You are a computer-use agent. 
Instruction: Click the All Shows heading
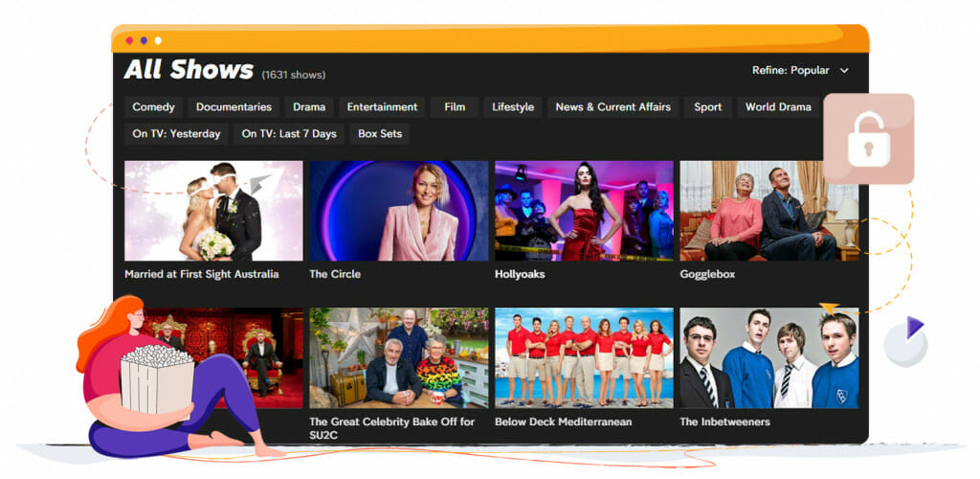tap(189, 70)
